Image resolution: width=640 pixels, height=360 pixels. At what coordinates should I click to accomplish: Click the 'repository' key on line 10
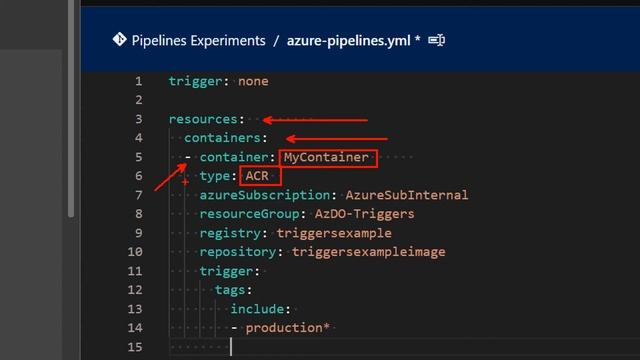click(238, 252)
